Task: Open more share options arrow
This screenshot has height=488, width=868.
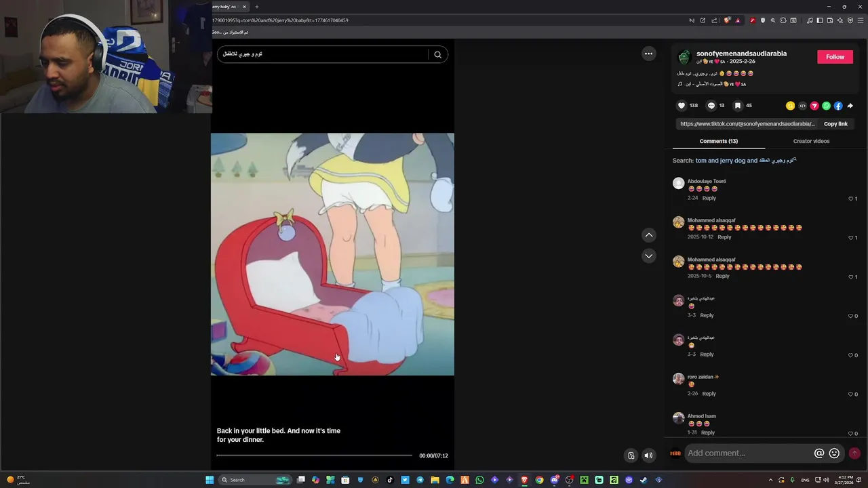Action: click(850, 106)
